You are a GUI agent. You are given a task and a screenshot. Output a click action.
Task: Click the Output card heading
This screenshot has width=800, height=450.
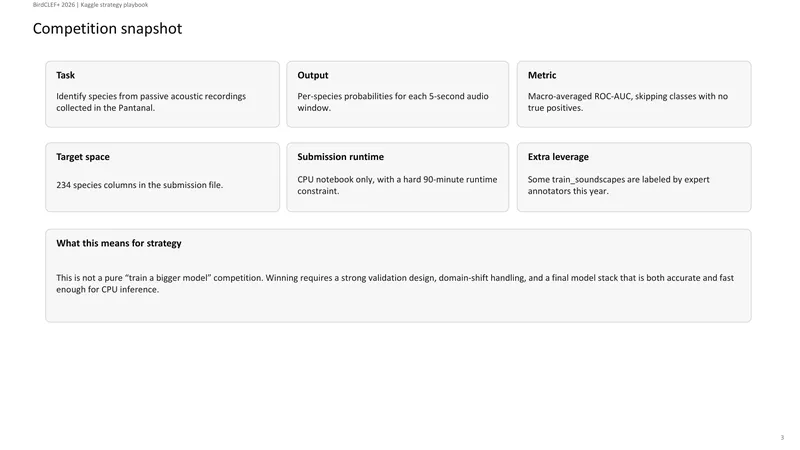coord(313,75)
